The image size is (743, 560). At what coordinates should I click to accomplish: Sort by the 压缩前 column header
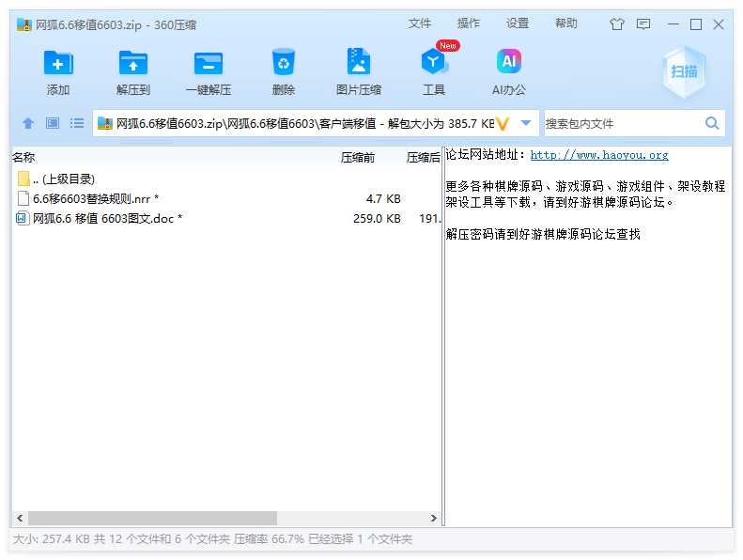358,158
